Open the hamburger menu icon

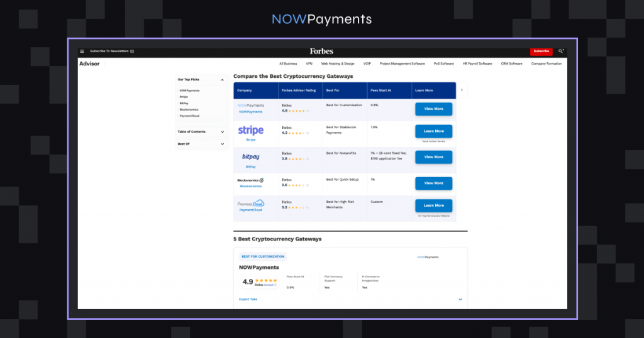point(82,51)
